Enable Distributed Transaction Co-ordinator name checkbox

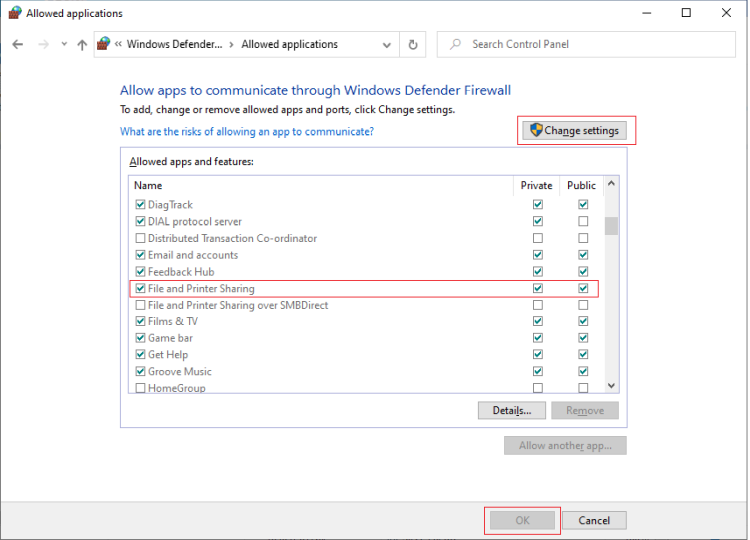tap(140, 238)
